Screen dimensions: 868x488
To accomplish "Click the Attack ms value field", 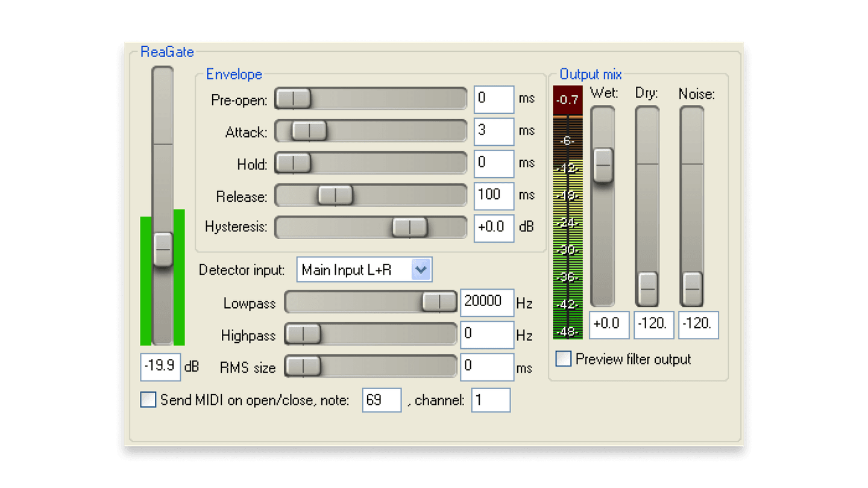I will coord(494,131).
